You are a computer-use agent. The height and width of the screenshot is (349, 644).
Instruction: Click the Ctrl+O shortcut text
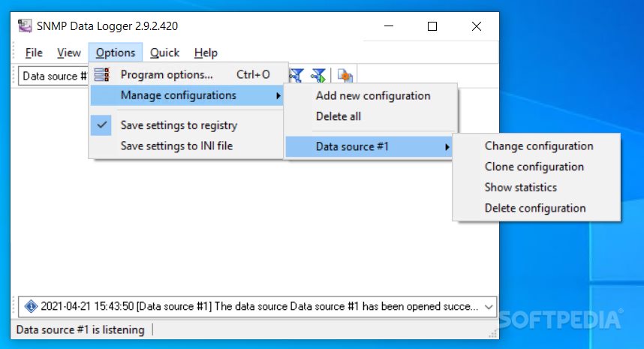[253, 75]
